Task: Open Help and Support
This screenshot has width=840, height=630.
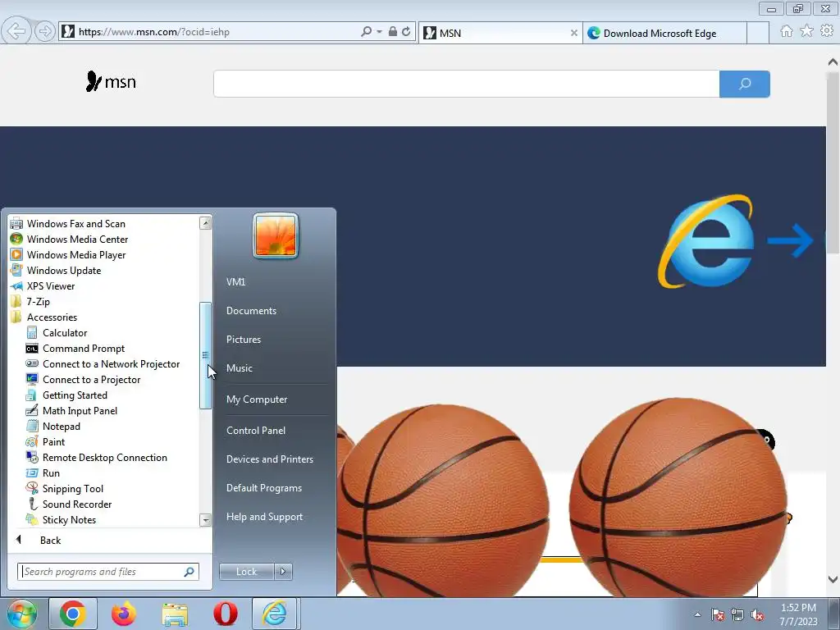Action: [264, 517]
